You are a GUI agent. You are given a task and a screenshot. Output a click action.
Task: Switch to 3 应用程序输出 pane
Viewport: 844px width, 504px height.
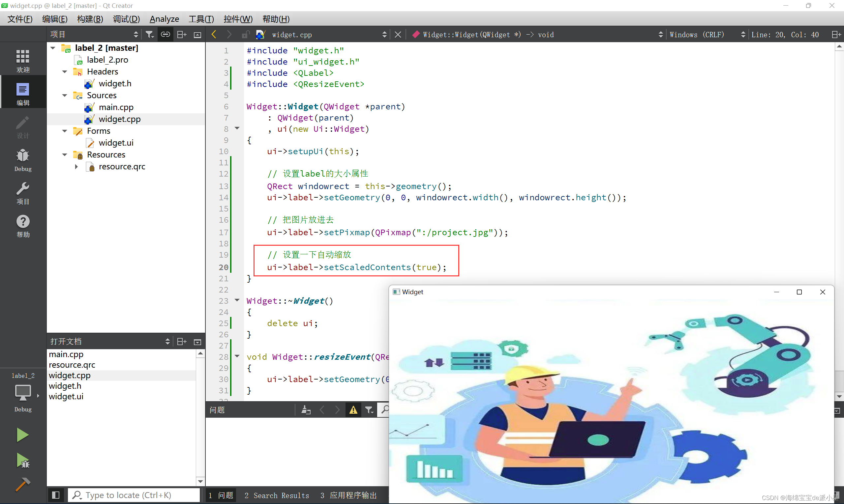coord(348,495)
